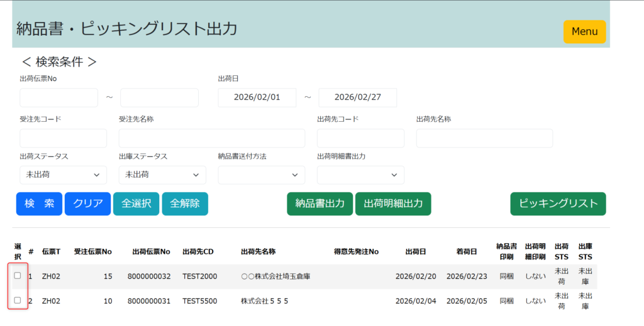Expand the 出荷明細書出力 dropdown
Image resolution: width=644 pixels, height=326 pixels.
tap(360, 175)
